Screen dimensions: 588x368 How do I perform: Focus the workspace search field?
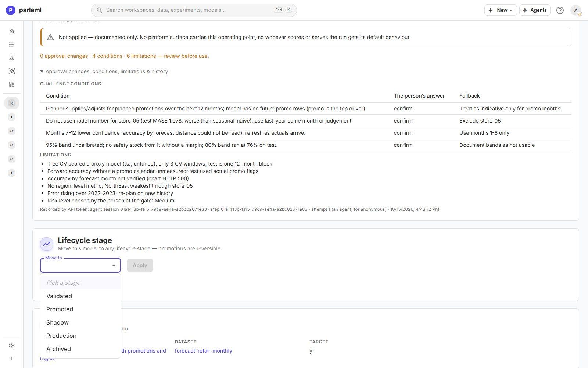coord(194,10)
